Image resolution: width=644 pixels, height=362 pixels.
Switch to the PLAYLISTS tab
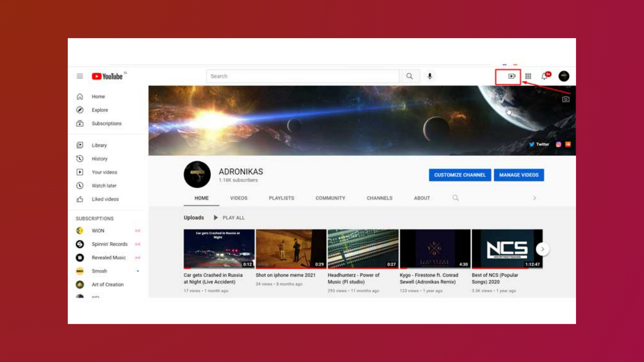[x=281, y=198]
